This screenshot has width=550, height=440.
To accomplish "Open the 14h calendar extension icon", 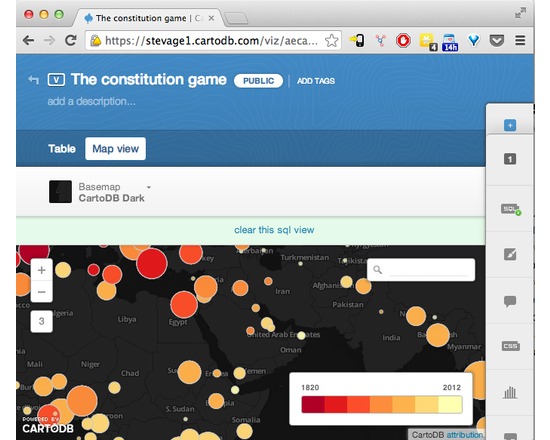I will (x=450, y=42).
